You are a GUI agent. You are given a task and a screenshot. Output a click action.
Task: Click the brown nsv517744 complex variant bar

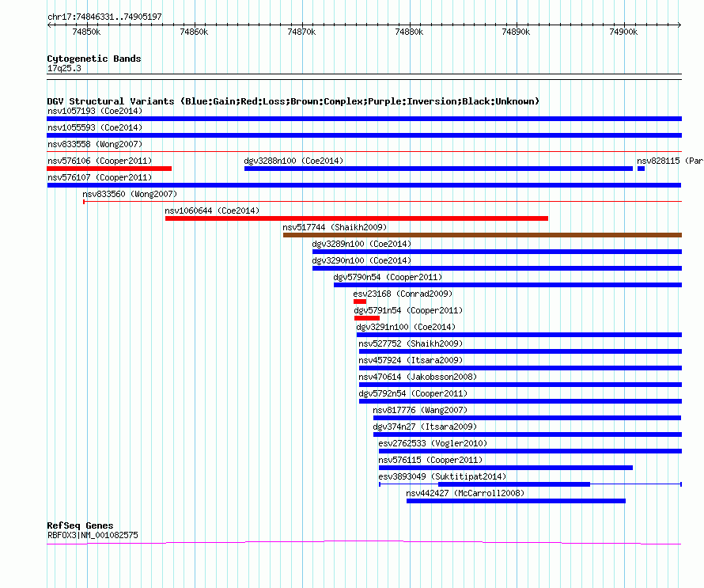click(483, 235)
